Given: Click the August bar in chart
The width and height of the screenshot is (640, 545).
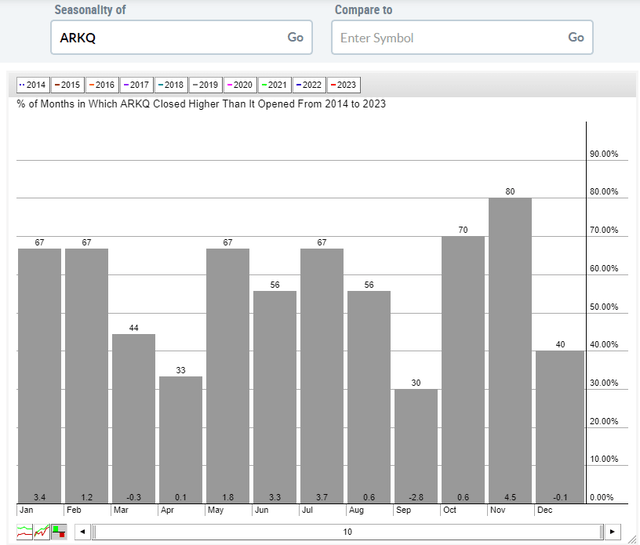Looking at the screenshot, I should (369, 397).
